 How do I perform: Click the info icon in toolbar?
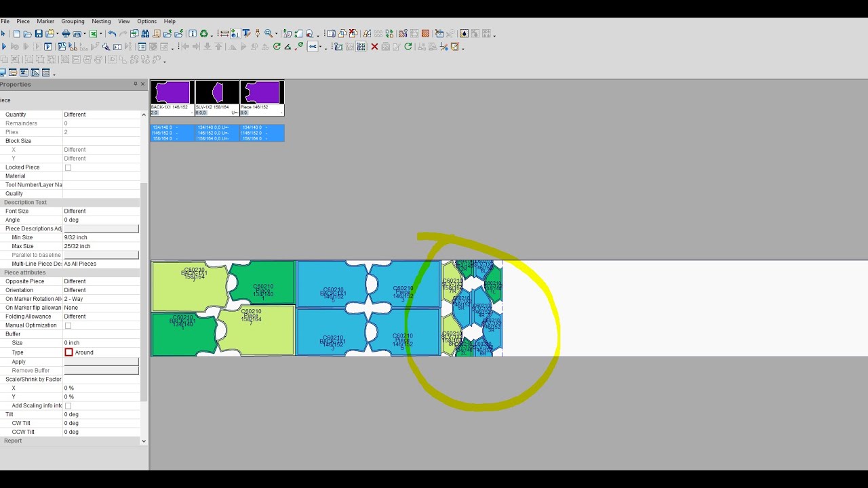[x=193, y=34]
